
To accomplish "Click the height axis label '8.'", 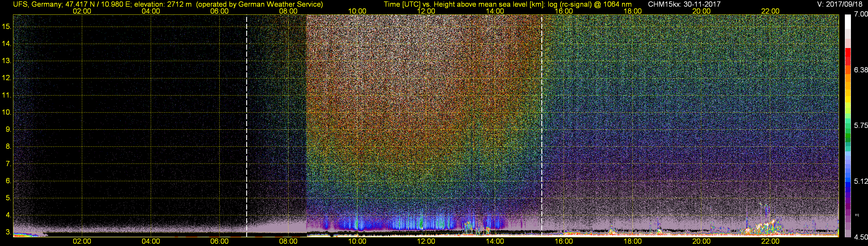I will coord(8,147).
